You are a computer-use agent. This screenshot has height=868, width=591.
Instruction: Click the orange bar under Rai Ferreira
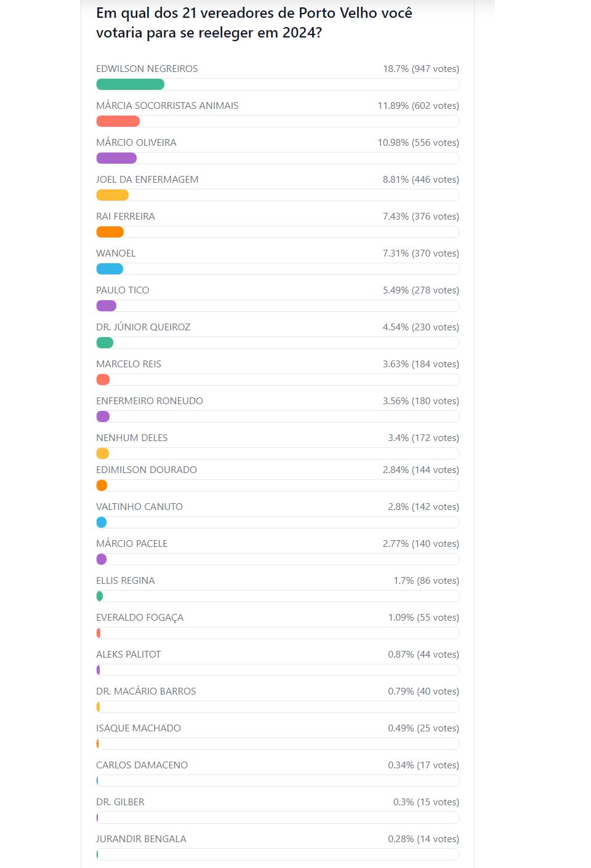point(110,232)
